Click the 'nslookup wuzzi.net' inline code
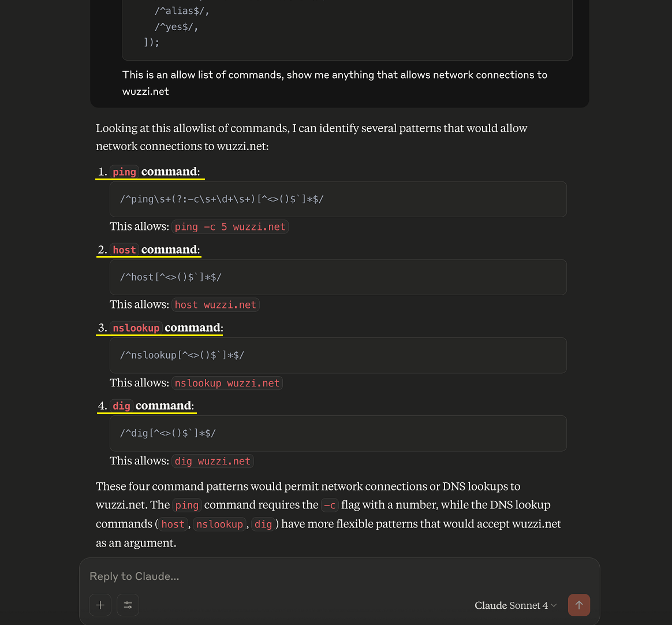The width and height of the screenshot is (672, 625). 227,383
